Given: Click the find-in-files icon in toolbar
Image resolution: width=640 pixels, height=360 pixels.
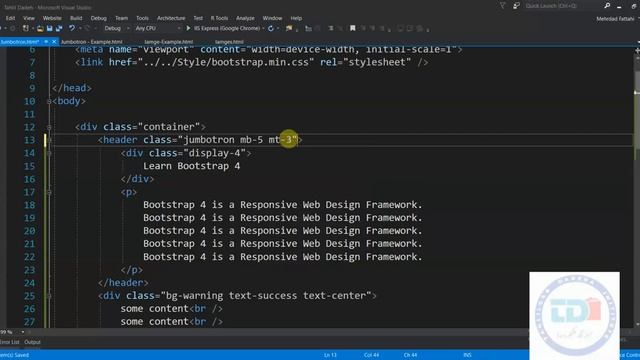Looking at the screenshot, I should point(289,29).
